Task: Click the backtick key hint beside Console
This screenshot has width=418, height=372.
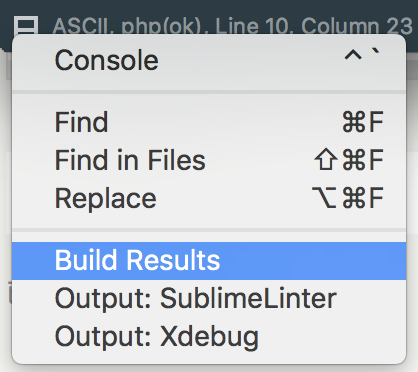Action: (375, 53)
